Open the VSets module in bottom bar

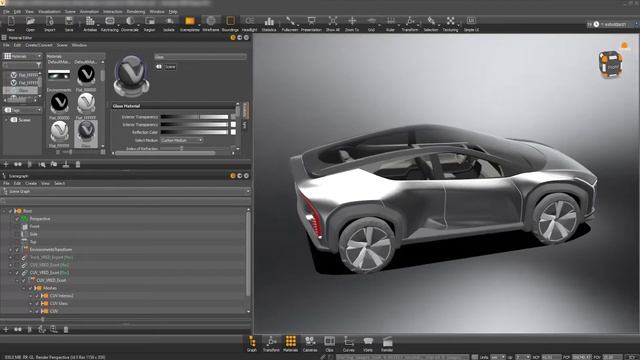tap(368, 344)
